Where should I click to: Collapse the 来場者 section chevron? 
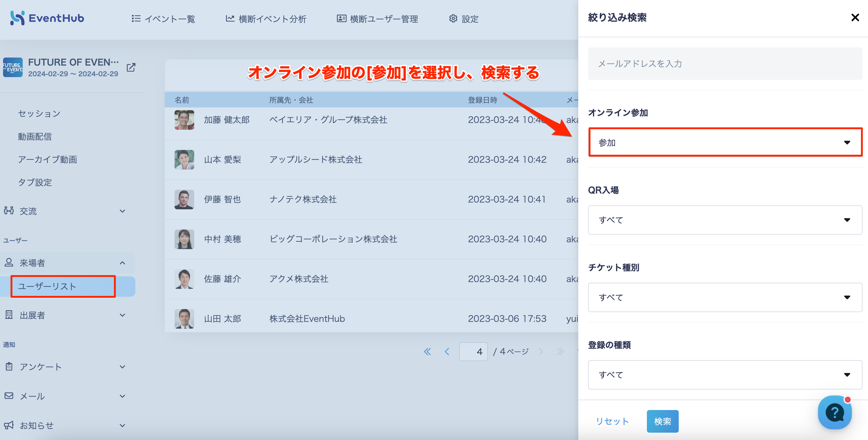point(122,263)
